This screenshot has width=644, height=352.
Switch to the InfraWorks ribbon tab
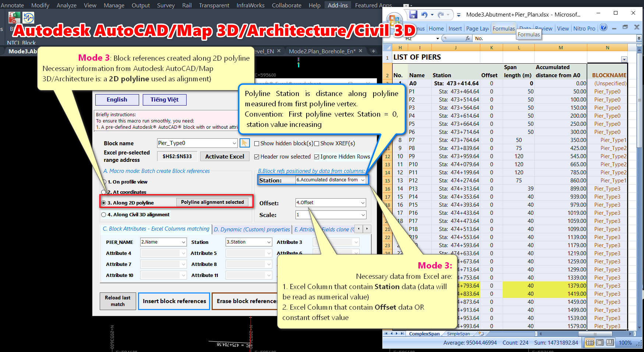point(251,5)
